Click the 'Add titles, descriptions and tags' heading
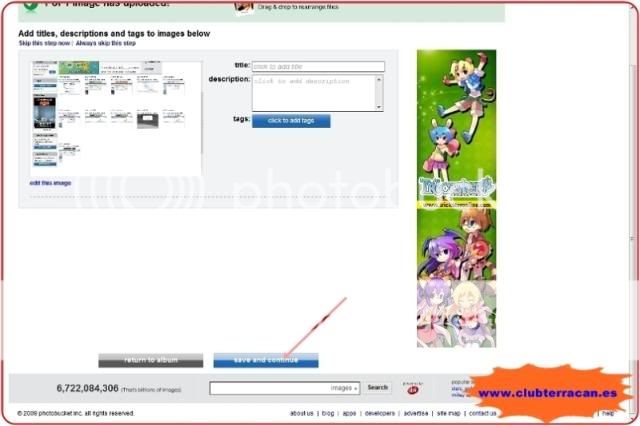Image resolution: width=640 pixels, height=426 pixels. tap(114, 34)
